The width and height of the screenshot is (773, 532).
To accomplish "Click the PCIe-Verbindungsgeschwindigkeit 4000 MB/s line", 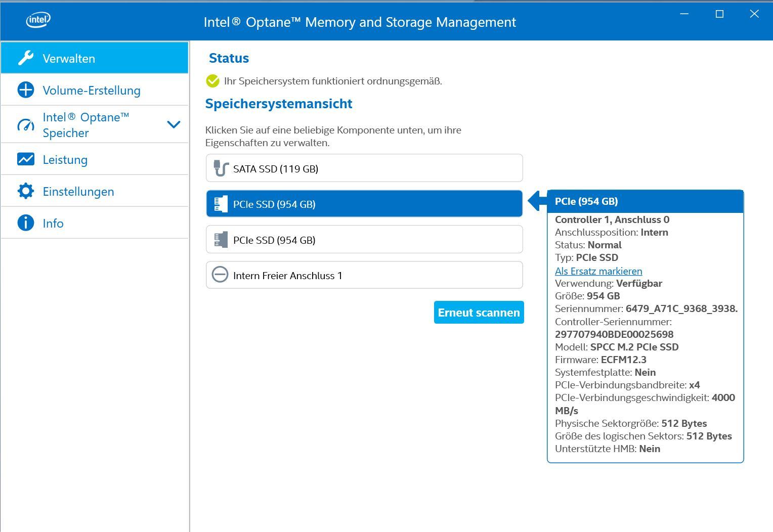I will pos(645,404).
